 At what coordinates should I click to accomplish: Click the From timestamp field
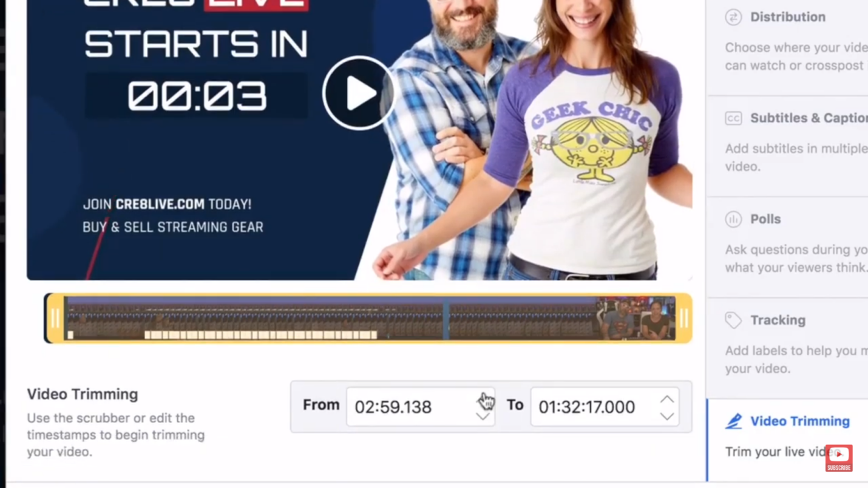[x=421, y=407]
